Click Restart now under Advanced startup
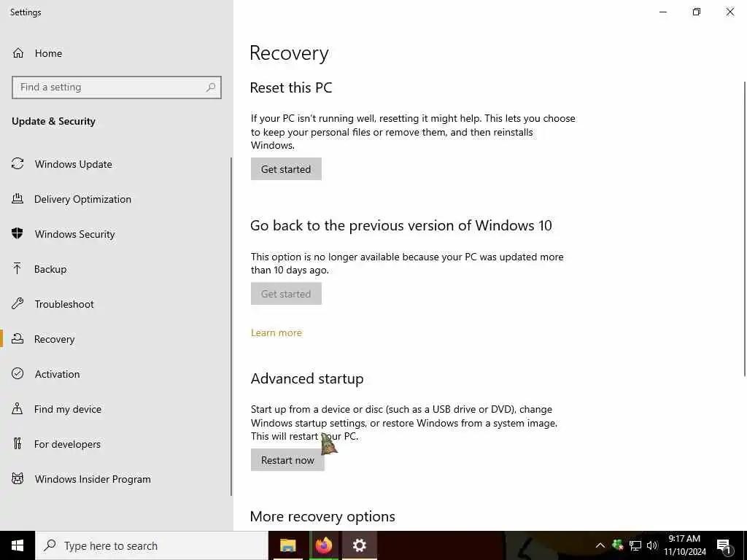 click(287, 460)
